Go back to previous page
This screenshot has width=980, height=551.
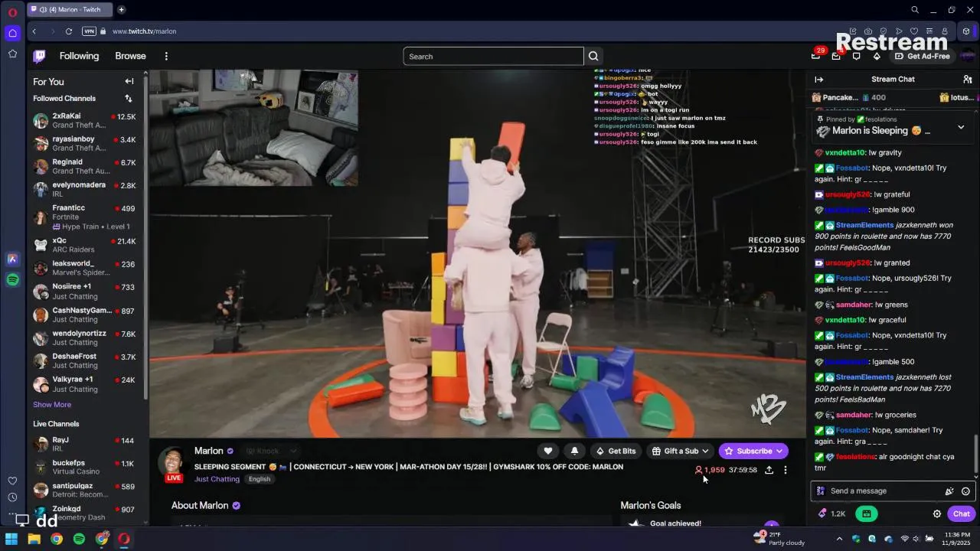pyautogui.click(x=34, y=31)
